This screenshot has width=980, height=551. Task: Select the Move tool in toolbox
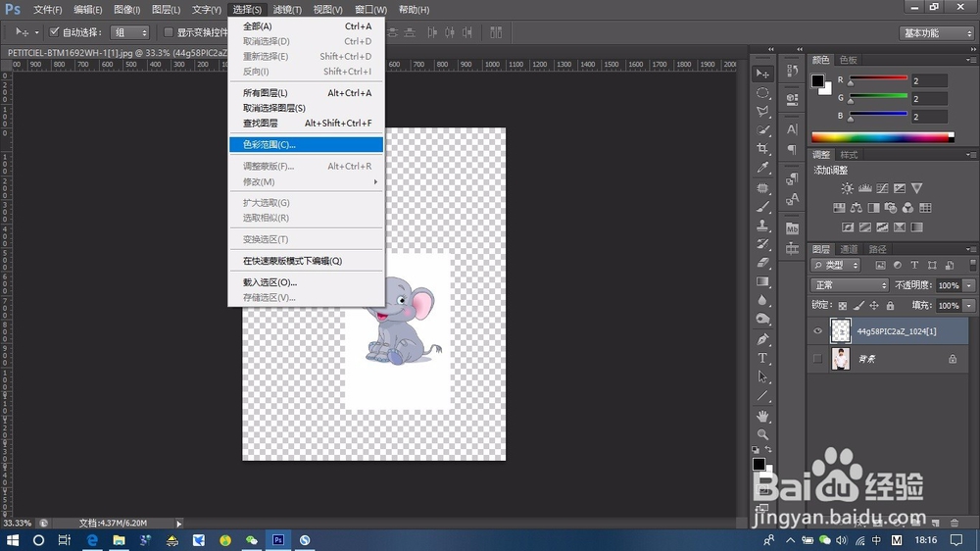[x=762, y=74]
